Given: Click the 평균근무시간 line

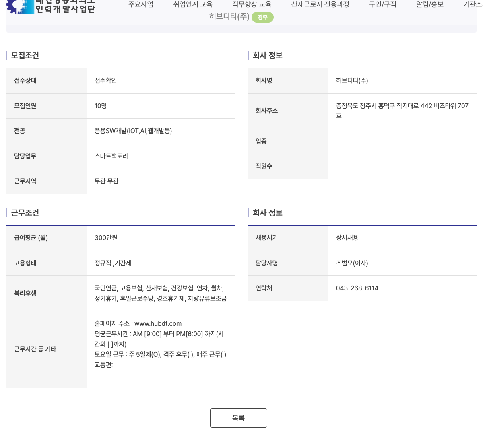Looking at the screenshot, I should click(x=159, y=339).
